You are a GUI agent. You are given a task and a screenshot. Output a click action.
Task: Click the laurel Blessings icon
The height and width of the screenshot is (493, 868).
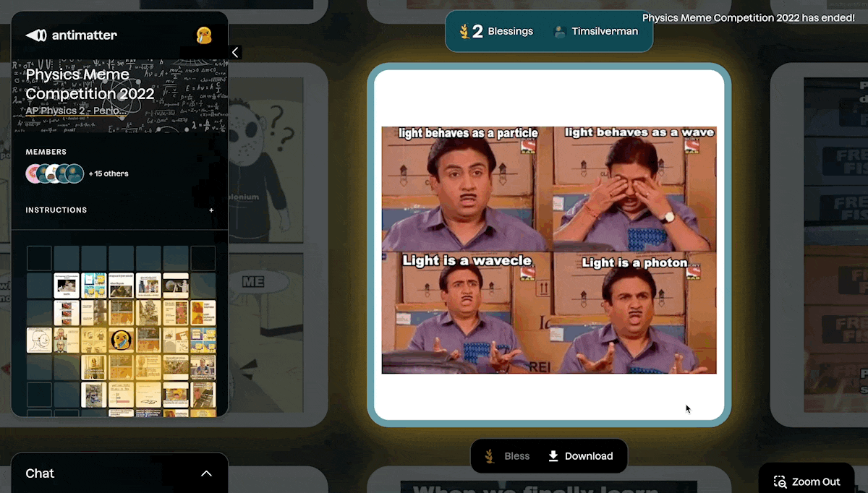pos(464,31)
